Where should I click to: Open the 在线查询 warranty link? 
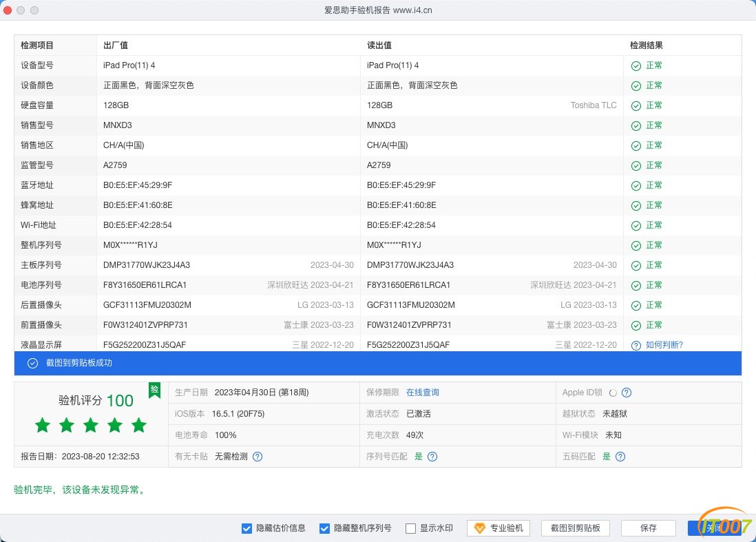click(x=422, y=393)
